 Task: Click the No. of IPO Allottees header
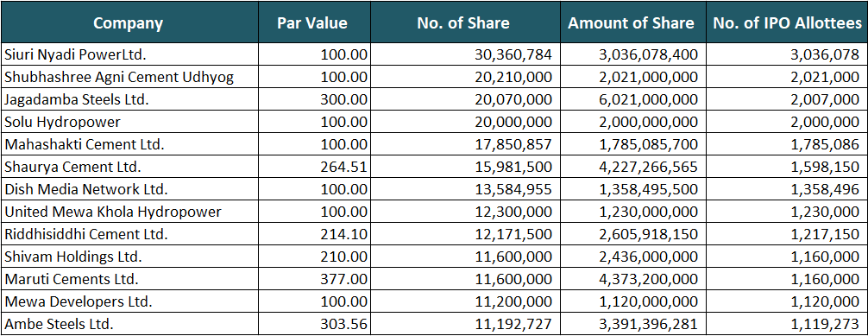pyautogui.click(x=787, y=22)
